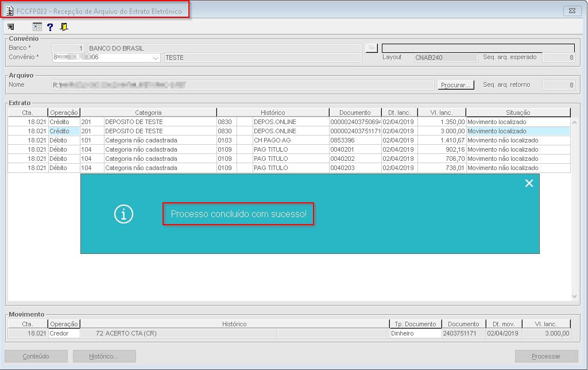Select the row with value 3.000,00 in Extrato
This screenshot has height=370, width=588.
pos(289,131)
